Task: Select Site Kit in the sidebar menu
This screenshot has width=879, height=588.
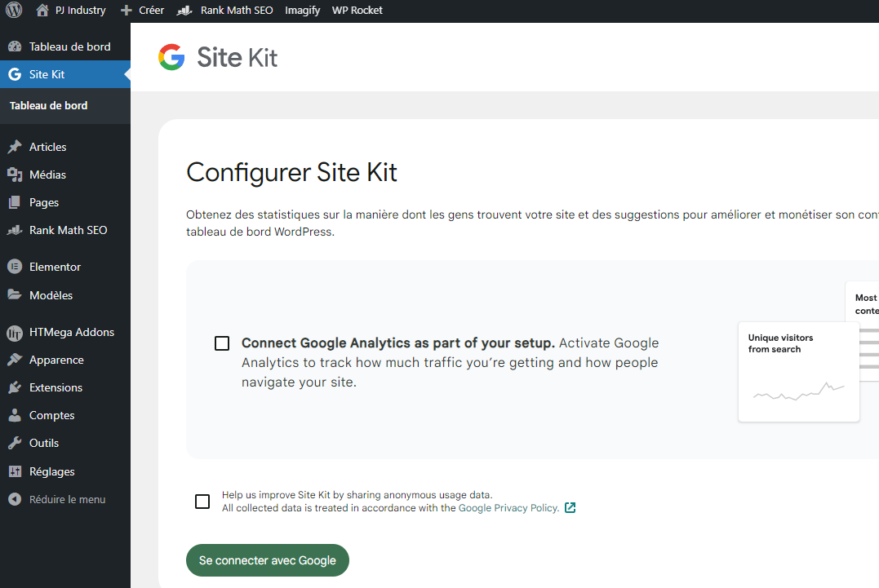Action: (47, 74)
